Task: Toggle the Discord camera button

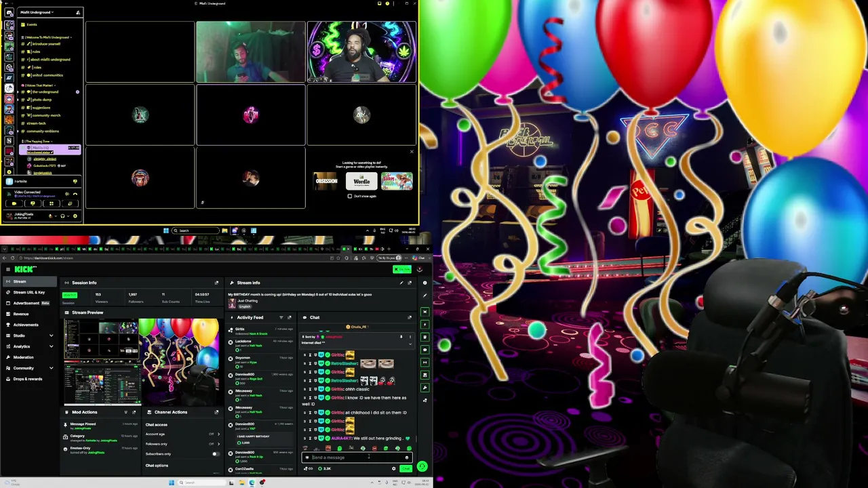Action: (x=14, y=203)
